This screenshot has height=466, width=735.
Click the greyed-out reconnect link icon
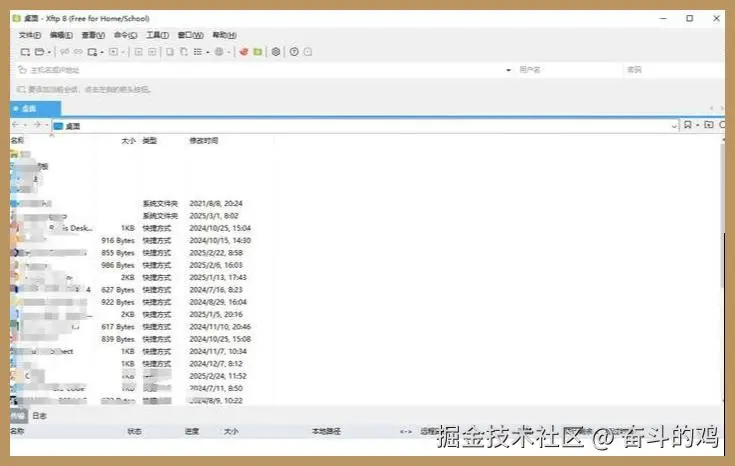pos(65,52)
